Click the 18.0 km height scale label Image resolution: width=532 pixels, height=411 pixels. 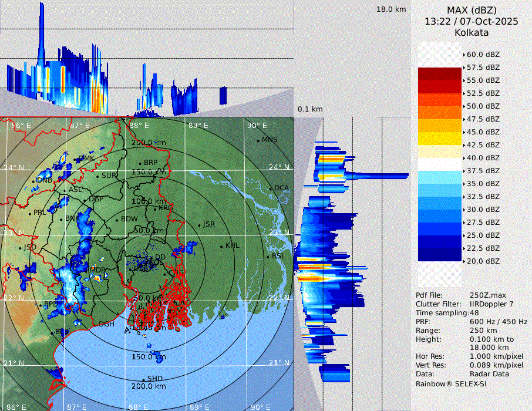391,9
